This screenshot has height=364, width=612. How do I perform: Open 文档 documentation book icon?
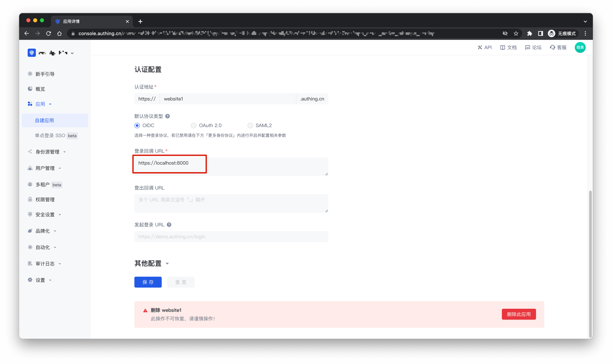[x=503, y=48]
